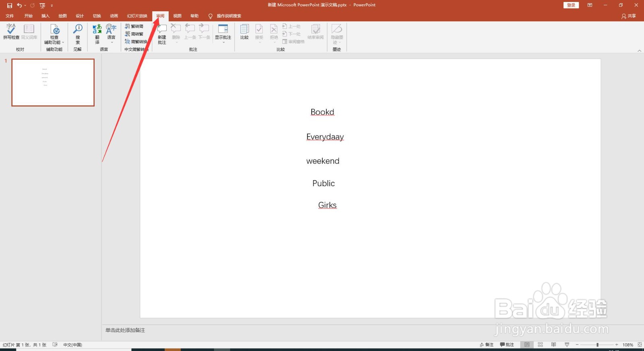Go to 上一条 previous comment
Screen dimensions: 644x351
click(x=190, y=31)
